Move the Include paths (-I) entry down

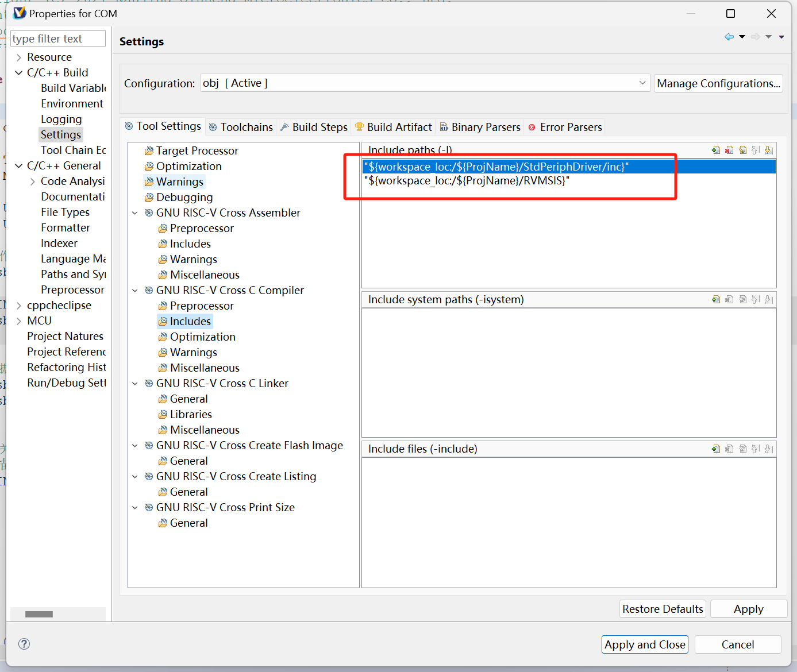(x=769, y=150)
